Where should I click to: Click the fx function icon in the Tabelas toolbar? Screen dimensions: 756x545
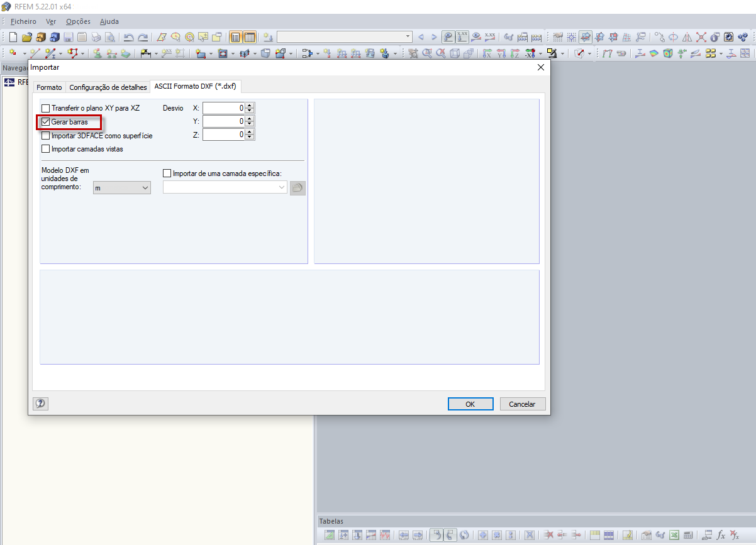coord(721,534)
